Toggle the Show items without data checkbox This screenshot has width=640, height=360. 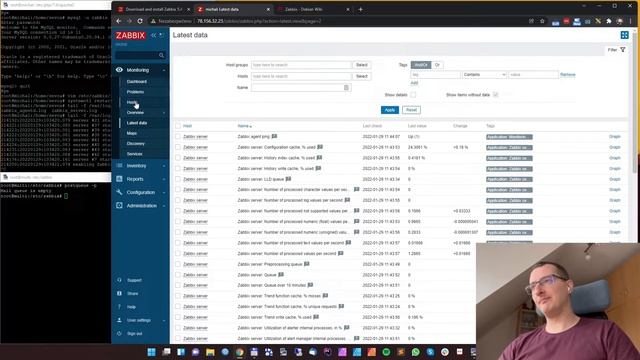tap(496, 95)
